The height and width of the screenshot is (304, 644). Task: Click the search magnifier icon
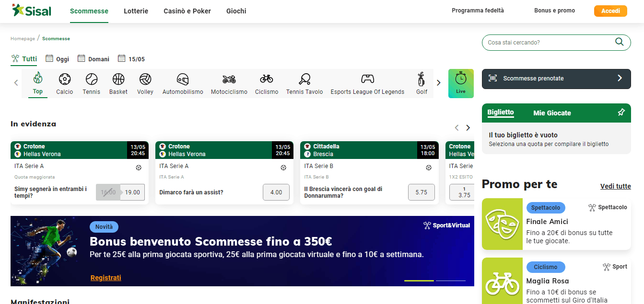620,42
